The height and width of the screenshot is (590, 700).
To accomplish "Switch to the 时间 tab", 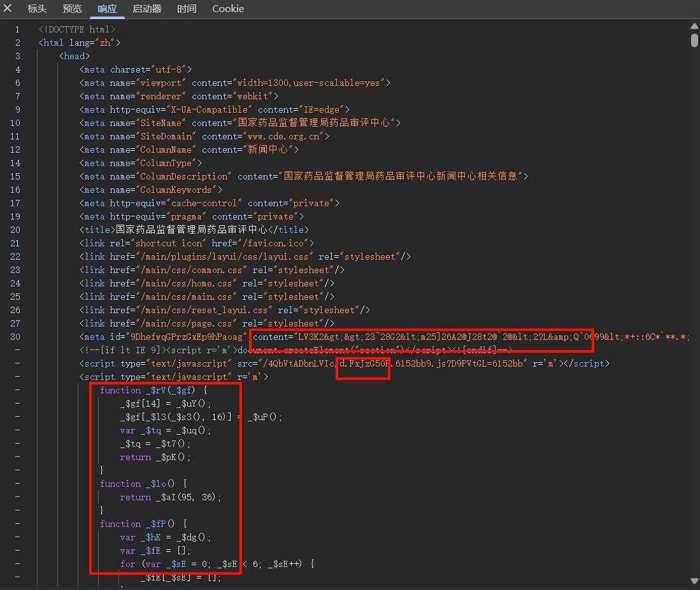I will [187, 9].
